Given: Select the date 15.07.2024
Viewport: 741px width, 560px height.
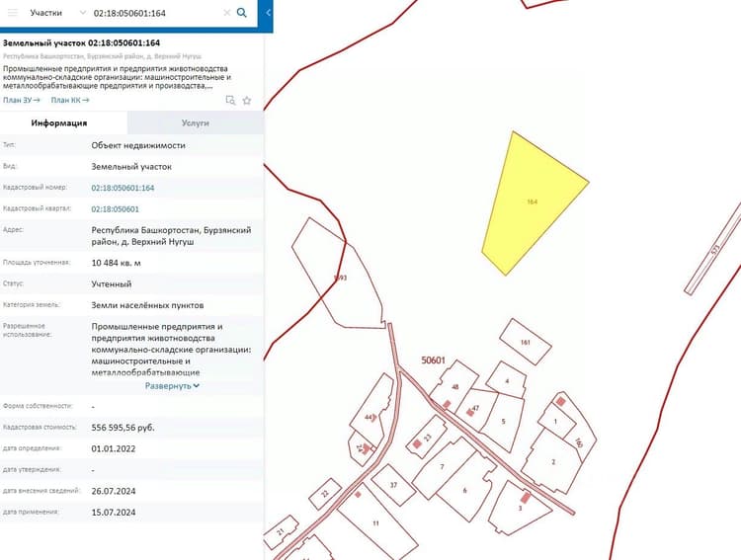Looking at the screenshot, I should click(x=114, y=513).
